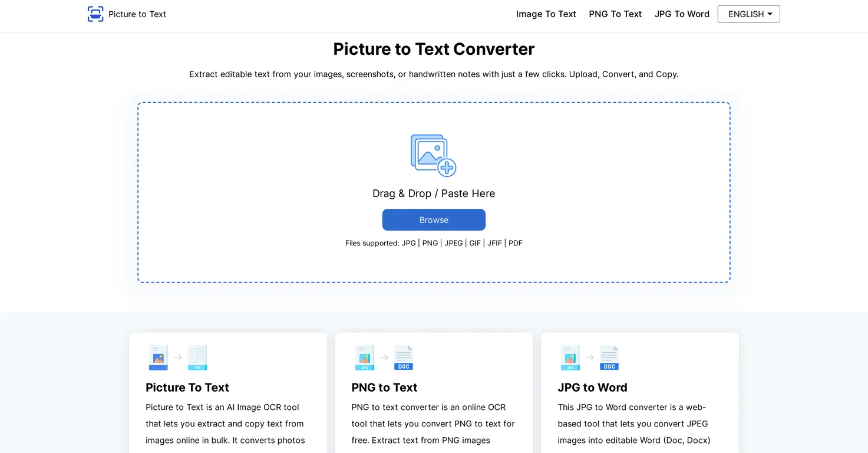Open the JPG to Word card heading

(592, 388)
